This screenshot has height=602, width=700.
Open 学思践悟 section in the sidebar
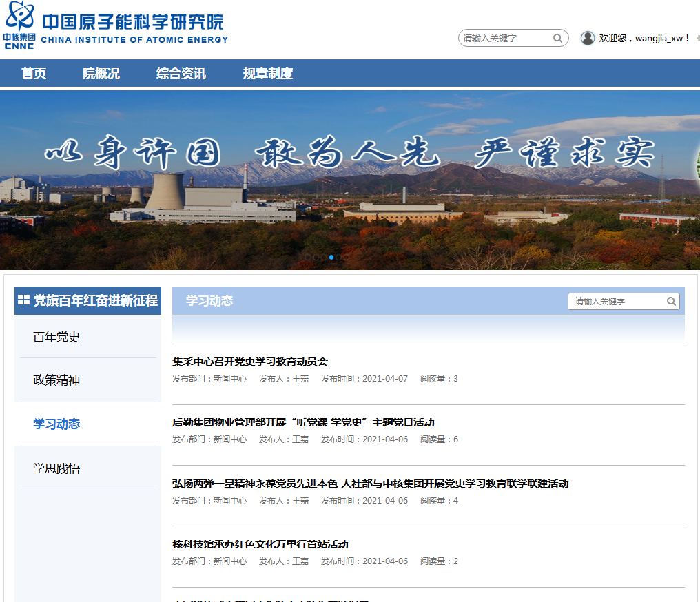coord(56,468)
